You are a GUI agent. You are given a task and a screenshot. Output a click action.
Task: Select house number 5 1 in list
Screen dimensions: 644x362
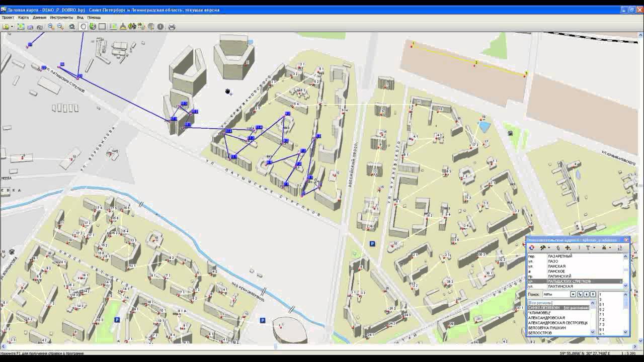602,305
